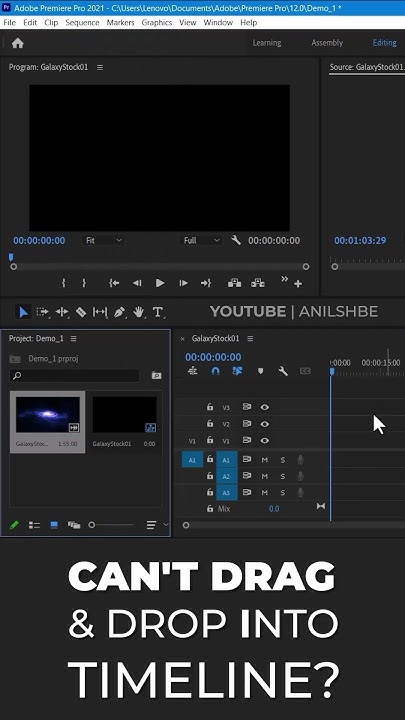Screen dimensions: 405x720
Task: Open Project Demo_1 panel menu
Action: pos(73,339)
